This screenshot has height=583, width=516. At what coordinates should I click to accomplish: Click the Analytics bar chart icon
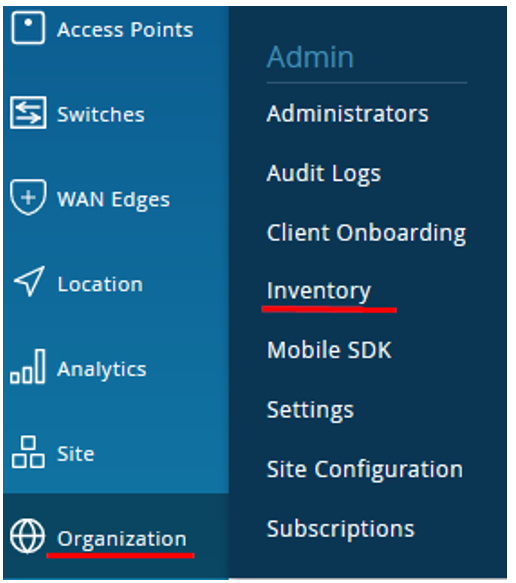click(28, 366)
